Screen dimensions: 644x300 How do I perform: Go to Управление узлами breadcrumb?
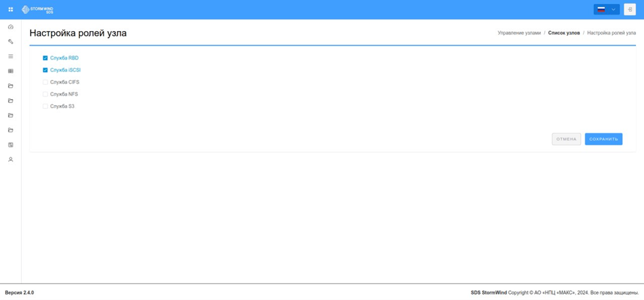point(519,33)
